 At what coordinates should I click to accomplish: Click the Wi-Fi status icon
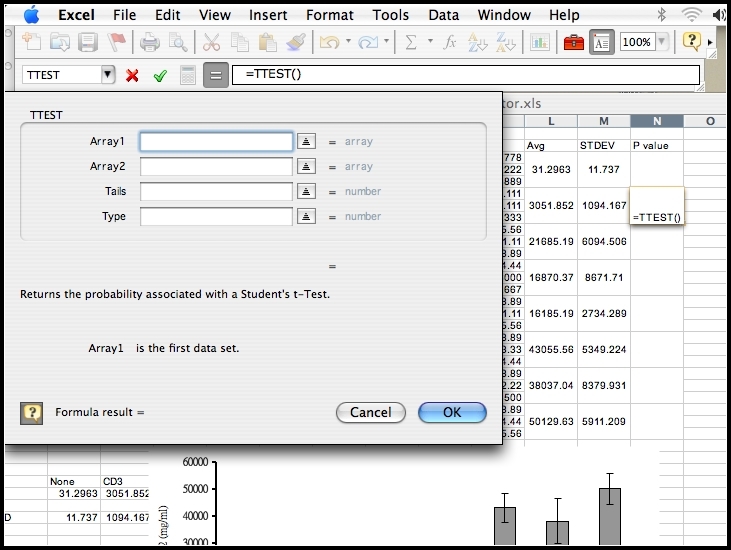tap(691, 15)
